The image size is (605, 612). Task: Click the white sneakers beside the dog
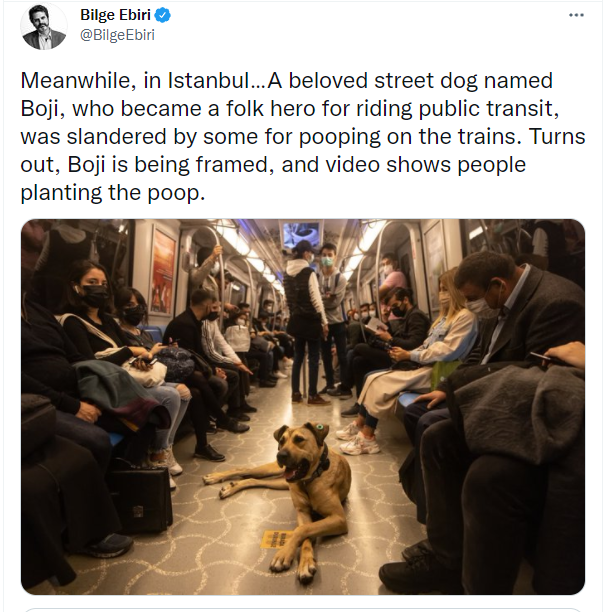(357, 438)
